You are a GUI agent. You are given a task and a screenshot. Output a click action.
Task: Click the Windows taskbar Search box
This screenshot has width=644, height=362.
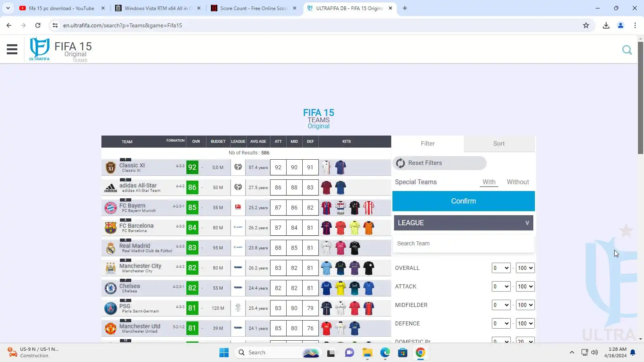click(x=278, y=353)
